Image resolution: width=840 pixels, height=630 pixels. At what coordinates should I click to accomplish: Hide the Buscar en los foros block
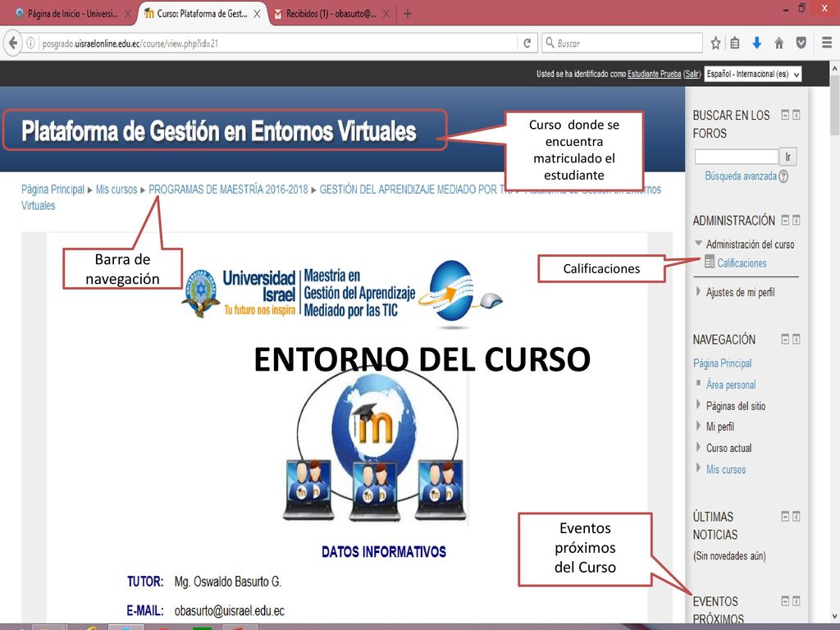(785, 115)
